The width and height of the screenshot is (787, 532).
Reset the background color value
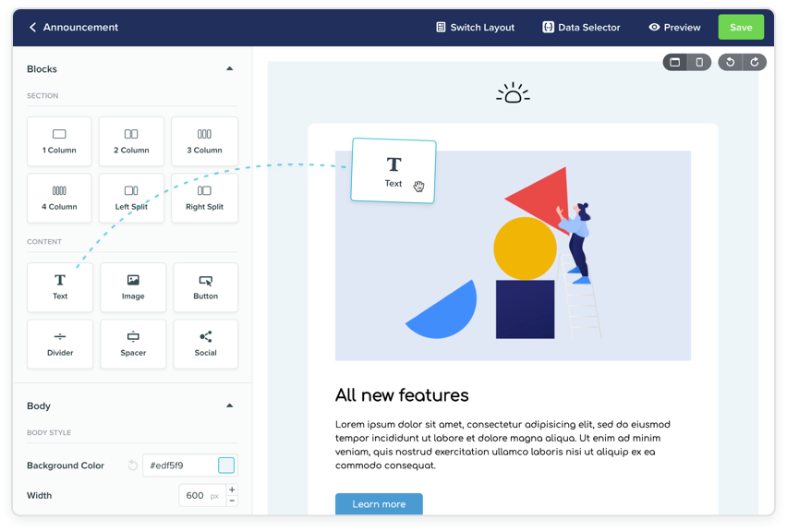coord(132,465)
